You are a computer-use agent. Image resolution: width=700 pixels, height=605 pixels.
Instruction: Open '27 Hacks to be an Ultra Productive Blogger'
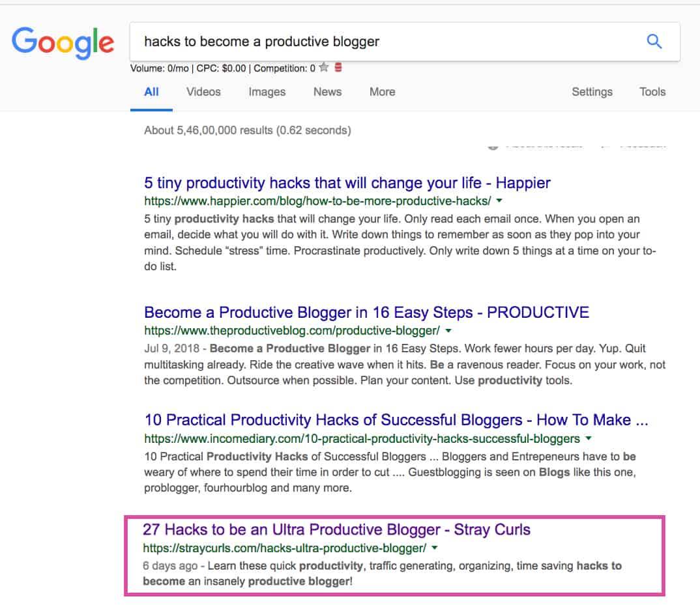(336, 529)
